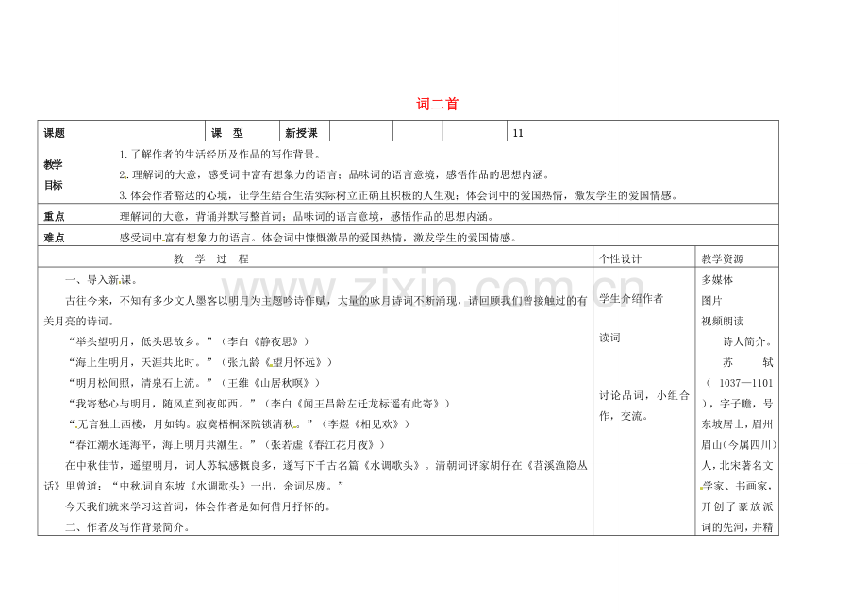Click the quote 海上生明月，天涯共此时
868x614 pixels.
point(200,362)
